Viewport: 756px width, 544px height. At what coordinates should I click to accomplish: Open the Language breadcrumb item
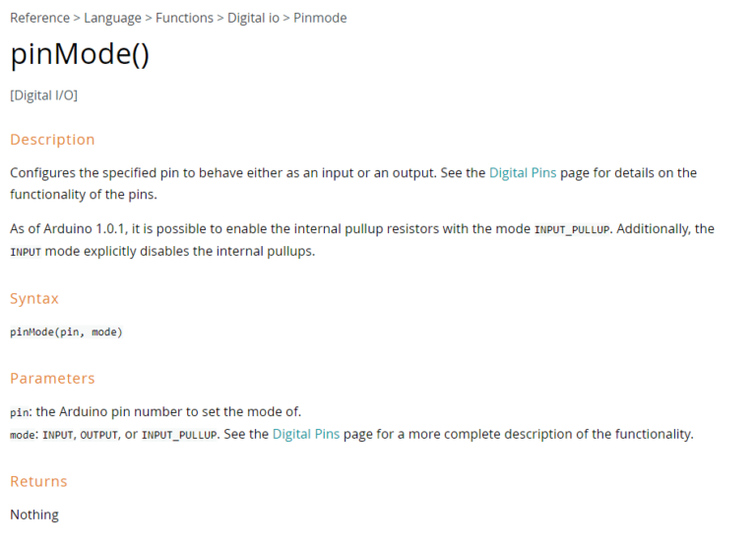[112, 18]
